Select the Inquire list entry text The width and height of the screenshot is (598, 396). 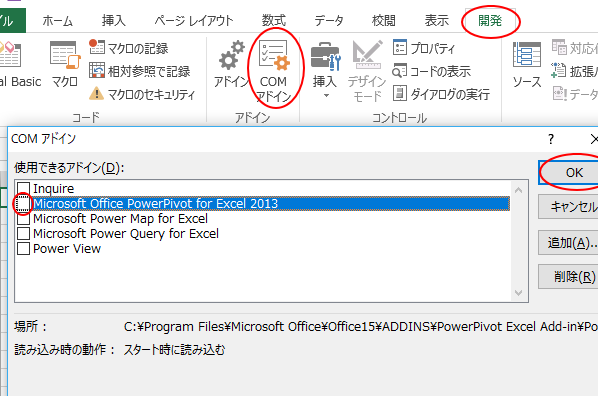pos(53,188)
